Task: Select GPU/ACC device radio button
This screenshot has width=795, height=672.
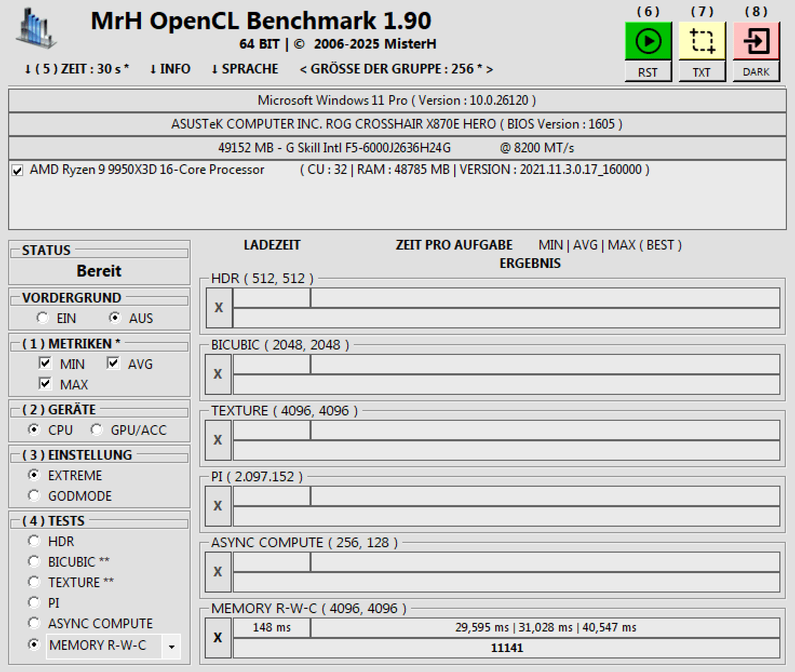Action: click(x=97, y=429)
